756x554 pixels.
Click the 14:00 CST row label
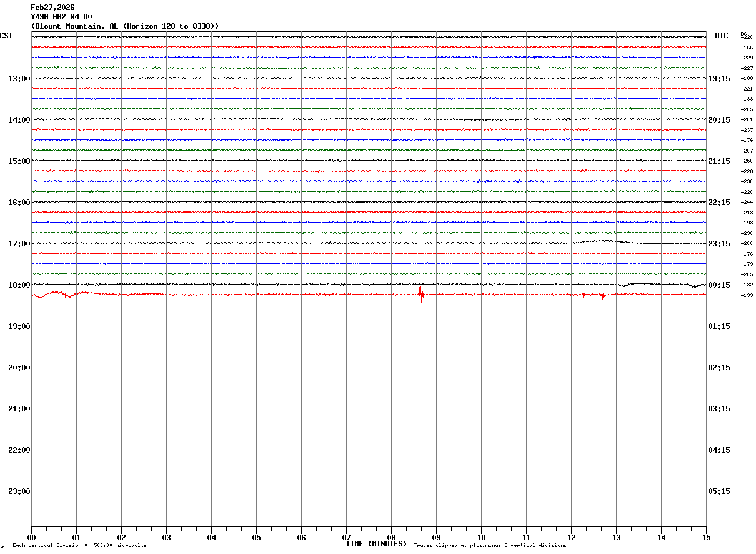pos(19,119)
